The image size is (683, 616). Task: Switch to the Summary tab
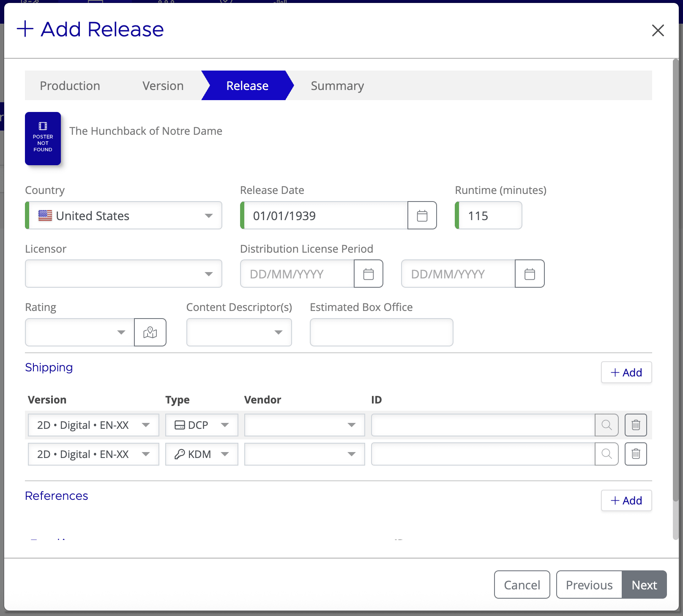(x=337, y=85)
